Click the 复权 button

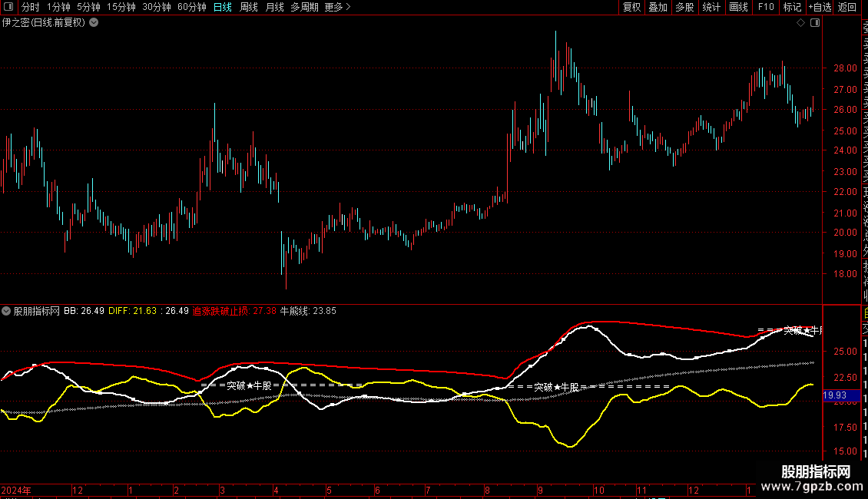click(631, 7)
